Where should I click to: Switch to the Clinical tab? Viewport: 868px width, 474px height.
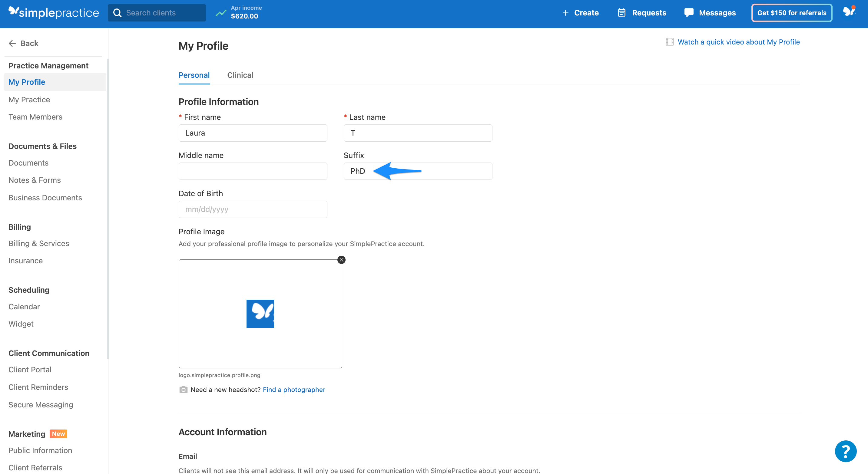click(240, 75)
